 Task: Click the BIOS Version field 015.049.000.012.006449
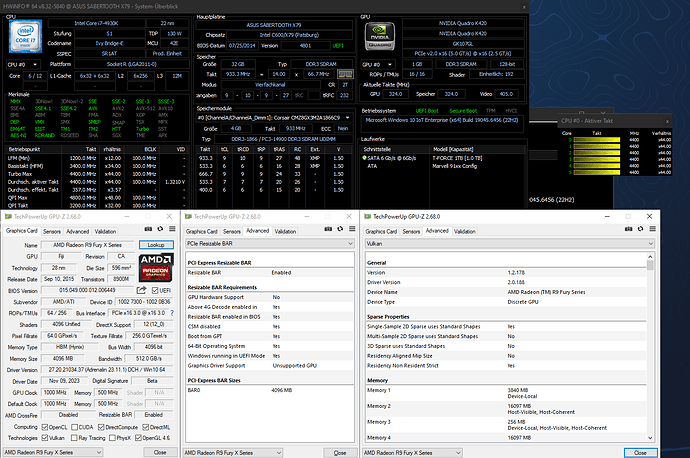pos(87,290)
